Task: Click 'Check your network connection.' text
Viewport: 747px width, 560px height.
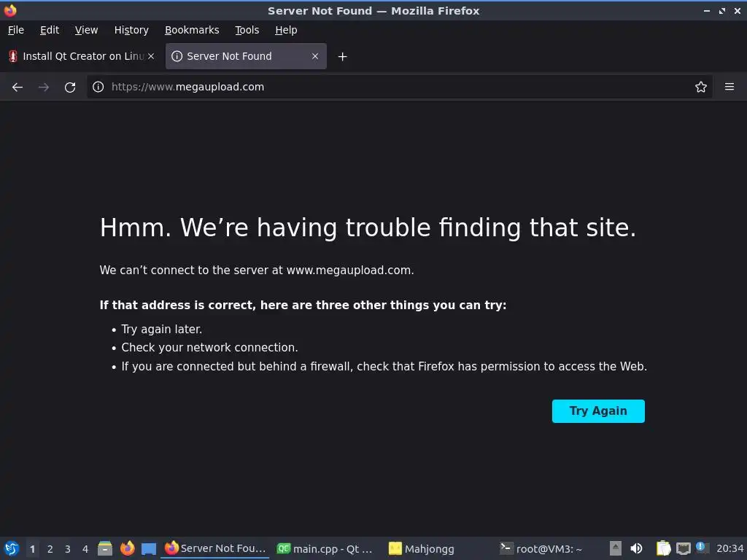Action: pos(209,348)
